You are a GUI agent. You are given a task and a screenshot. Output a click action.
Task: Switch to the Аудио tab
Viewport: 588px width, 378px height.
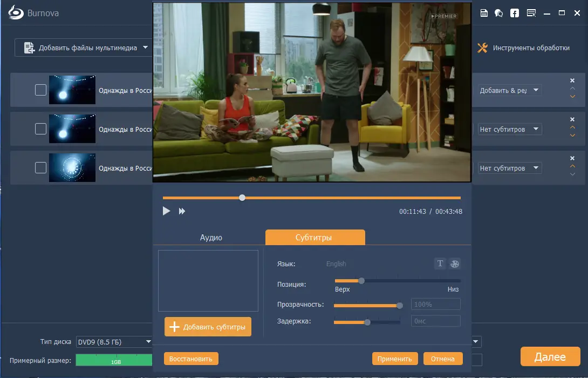point(211,237)
